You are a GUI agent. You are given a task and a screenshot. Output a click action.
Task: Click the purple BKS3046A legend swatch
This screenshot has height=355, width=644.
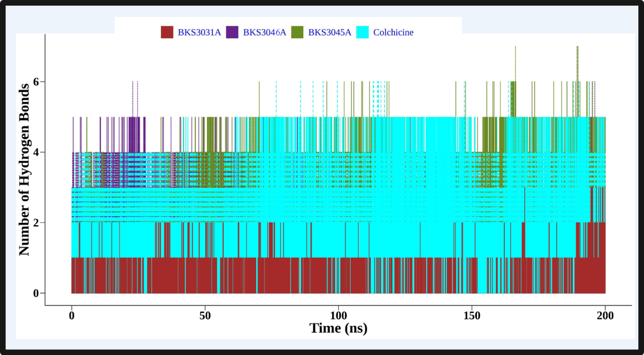(232, 32)
